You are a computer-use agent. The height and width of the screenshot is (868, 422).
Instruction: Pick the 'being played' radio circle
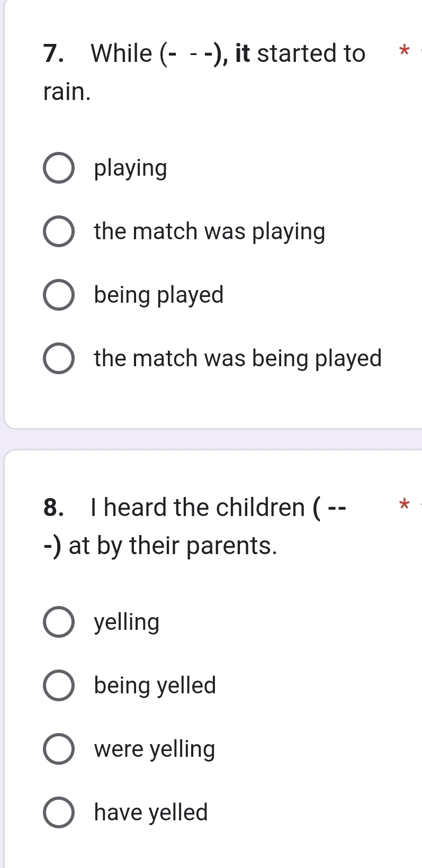(58, 295)
